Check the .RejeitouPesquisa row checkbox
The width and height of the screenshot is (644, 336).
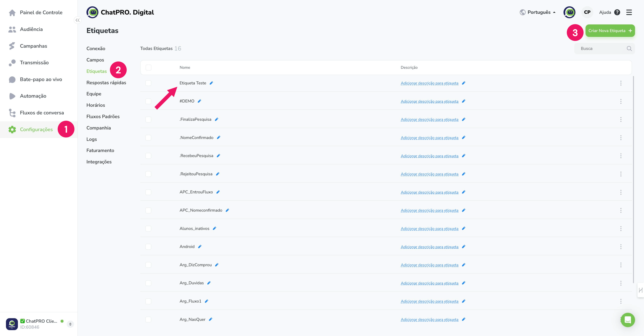[148, 174]
